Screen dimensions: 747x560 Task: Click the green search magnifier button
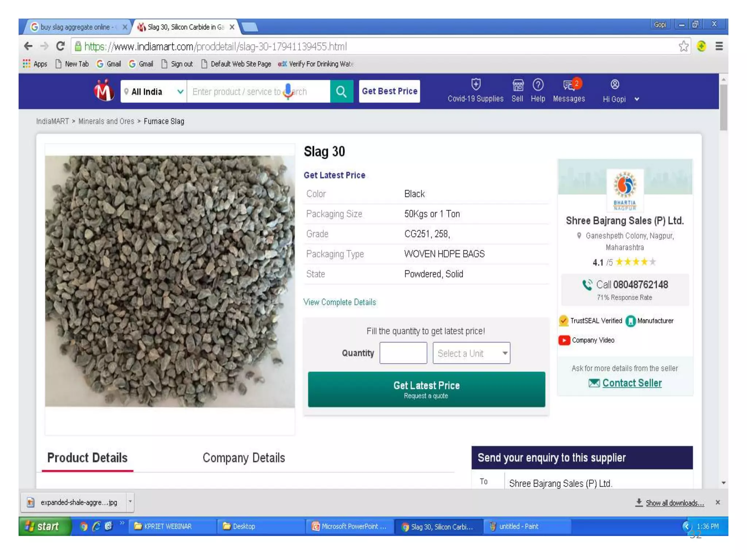click(341, 91)
